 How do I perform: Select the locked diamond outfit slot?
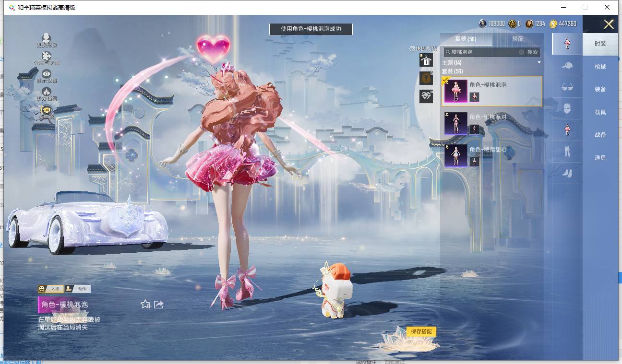coord(426,95)
